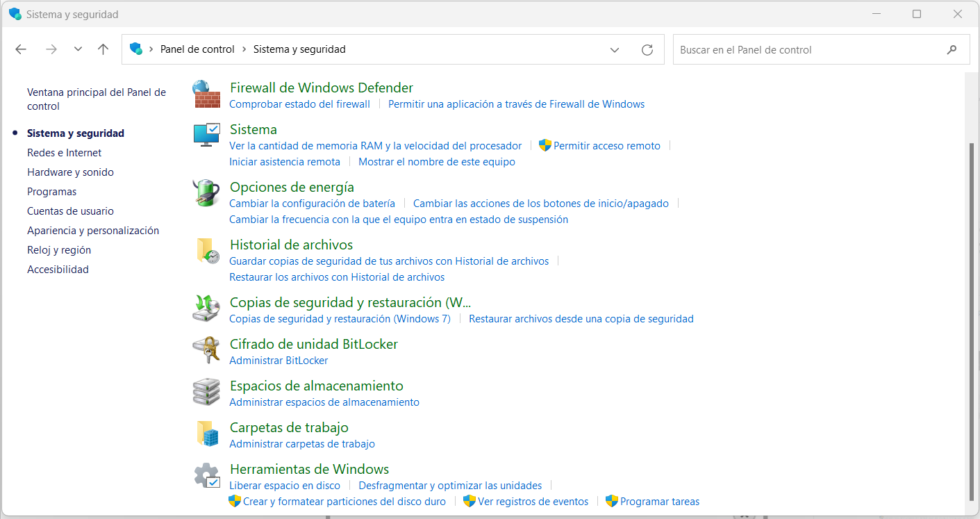
Task: Click Administrar espacios de almacenamiento
Action: pos(324,402)
